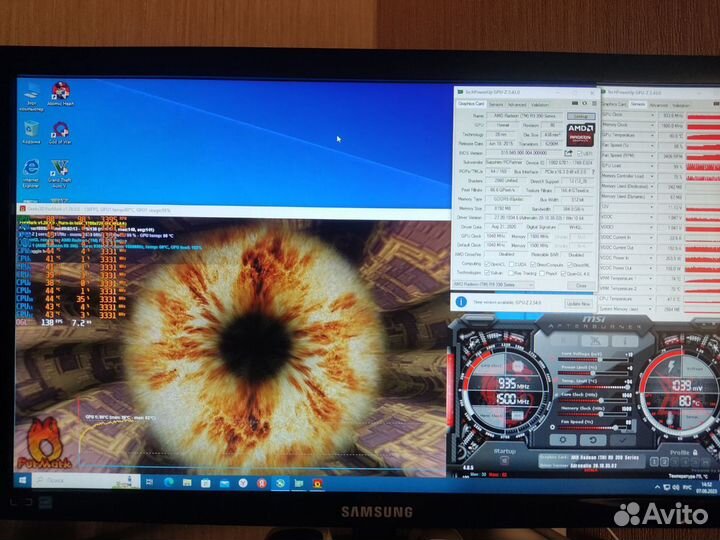Toggle the OpenGL checkbox
The height and width of the screenshot is (540, 720).
tap(563, 274)
